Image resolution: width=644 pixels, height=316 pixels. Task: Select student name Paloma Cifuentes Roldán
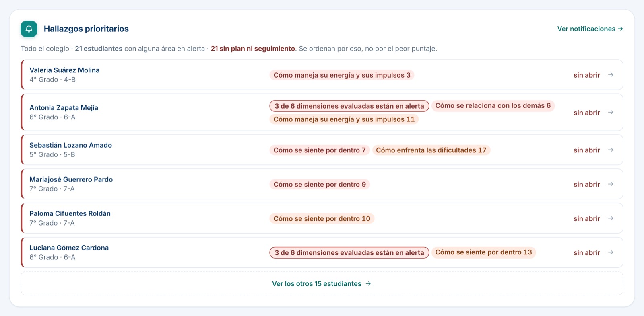(70, 213)
